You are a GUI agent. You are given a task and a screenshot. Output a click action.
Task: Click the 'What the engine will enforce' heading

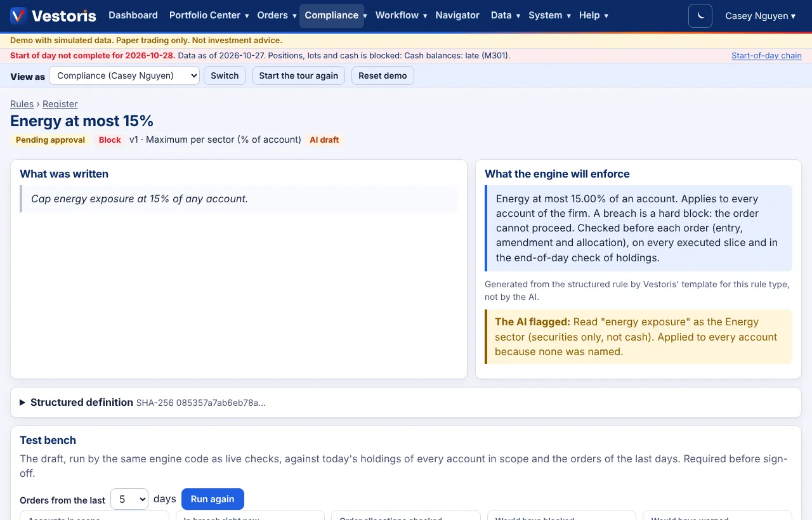pyautogui.click(x=557, y=174)
